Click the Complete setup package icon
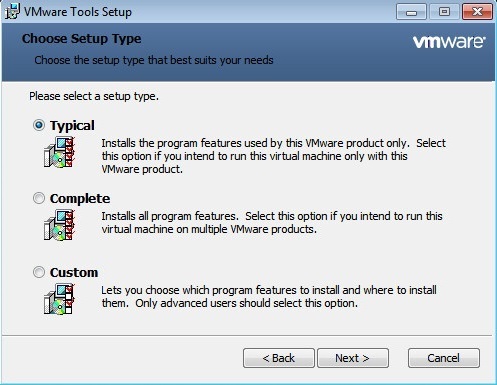497x385 pixels. click(x=59, y=225)
